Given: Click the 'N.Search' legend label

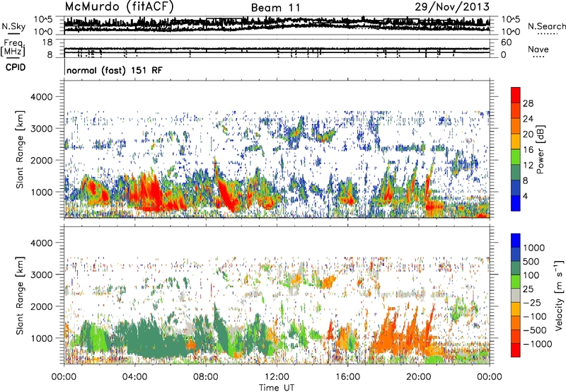Looking at the screenshot, I should click(547, 26).
